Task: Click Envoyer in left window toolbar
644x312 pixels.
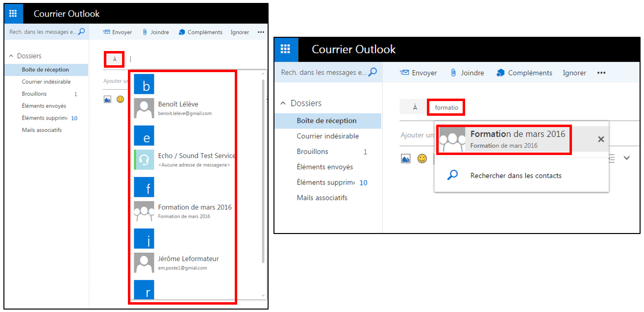Action: point(118,32)
